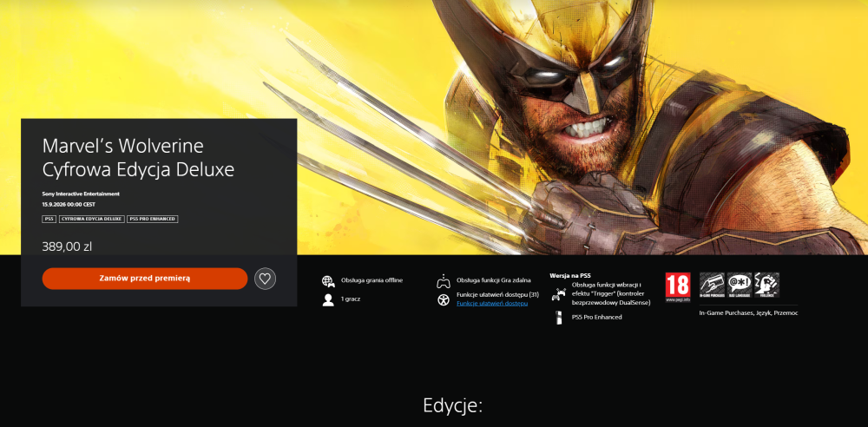Add game to wishlist with heart icon
The height and width of the screenshot is (427, 868).
(265, 279)
